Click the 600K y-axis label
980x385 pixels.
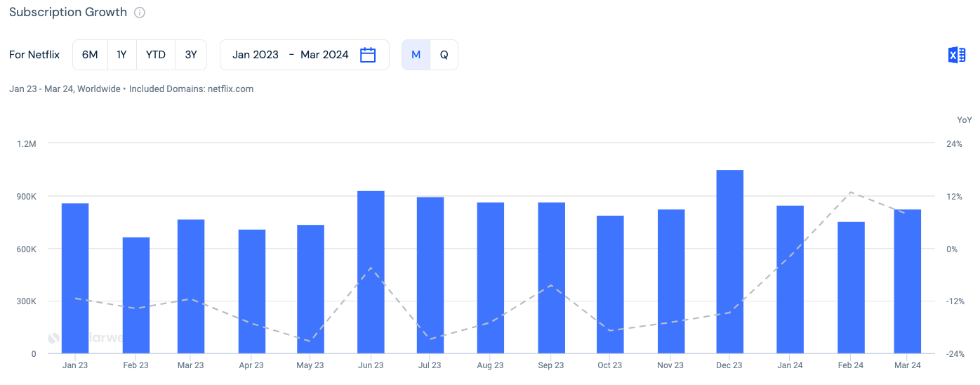[x=26, y=249]
